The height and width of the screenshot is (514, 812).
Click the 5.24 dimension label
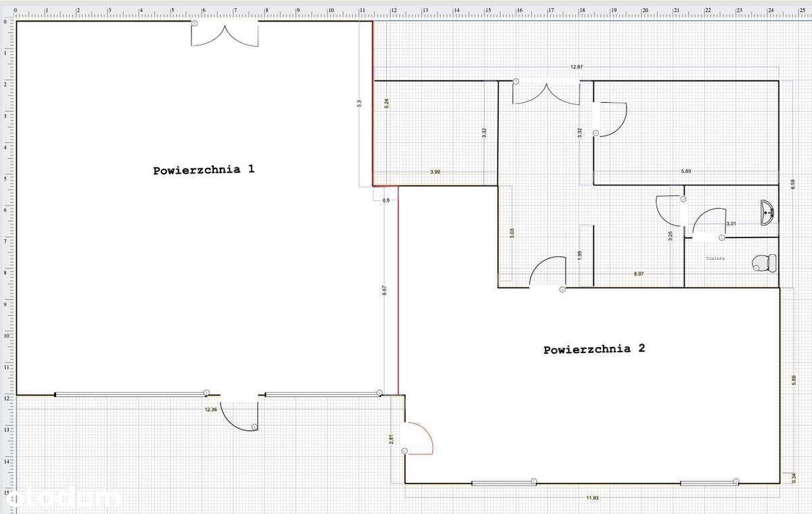[x=386, y=103]
